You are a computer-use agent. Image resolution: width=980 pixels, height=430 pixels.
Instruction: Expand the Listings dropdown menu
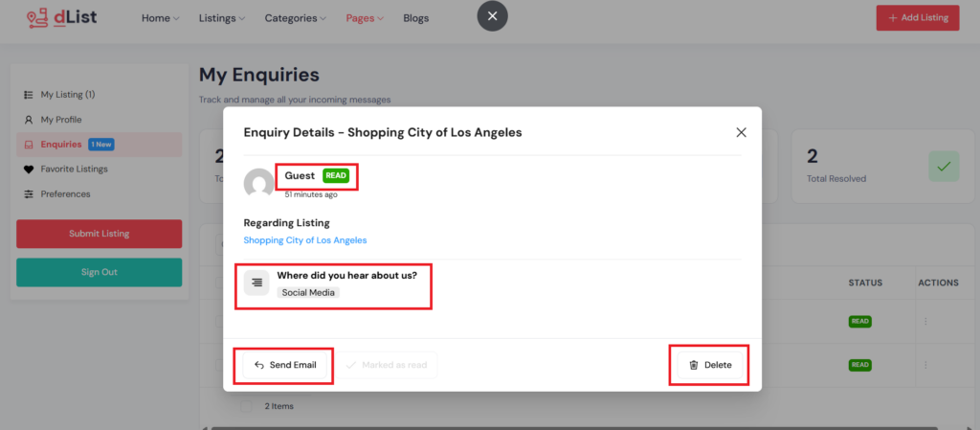222,18
